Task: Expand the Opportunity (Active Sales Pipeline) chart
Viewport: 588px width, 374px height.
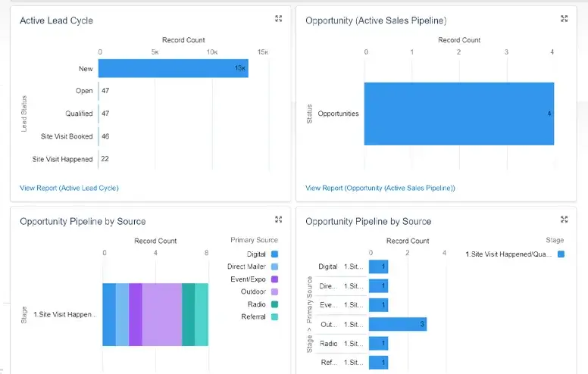Action: click(564, 18)
